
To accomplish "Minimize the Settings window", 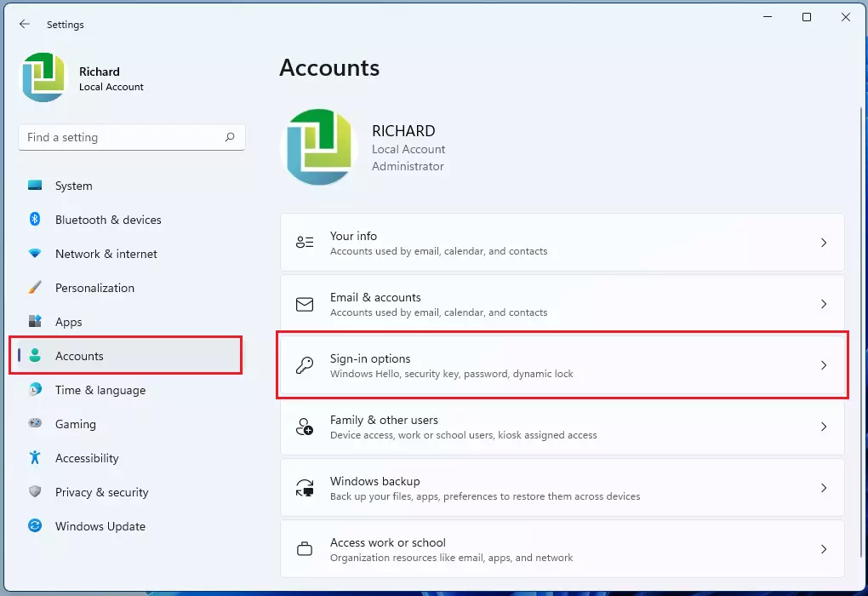I will tap(768, 17).
